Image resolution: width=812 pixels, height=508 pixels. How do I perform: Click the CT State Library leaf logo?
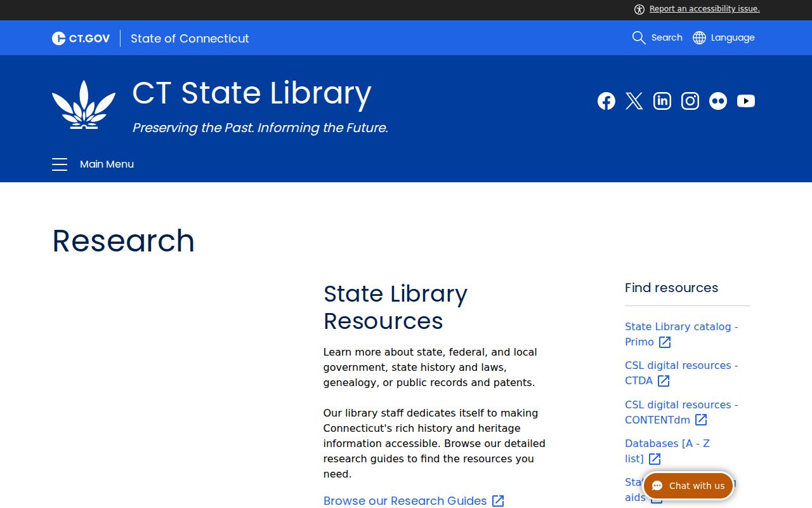click(x=84, y=105)
